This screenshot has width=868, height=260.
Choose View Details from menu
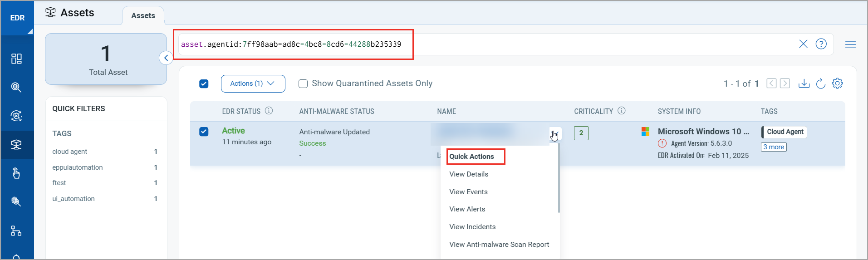coord(469,174)
